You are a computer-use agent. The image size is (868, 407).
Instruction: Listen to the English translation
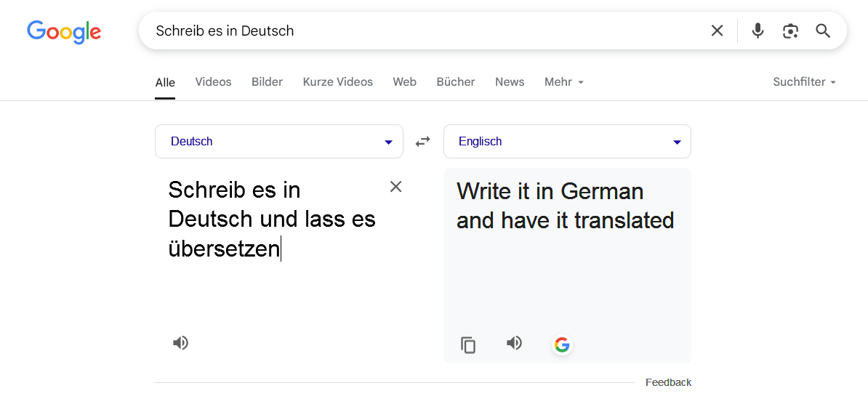point(514,343)
